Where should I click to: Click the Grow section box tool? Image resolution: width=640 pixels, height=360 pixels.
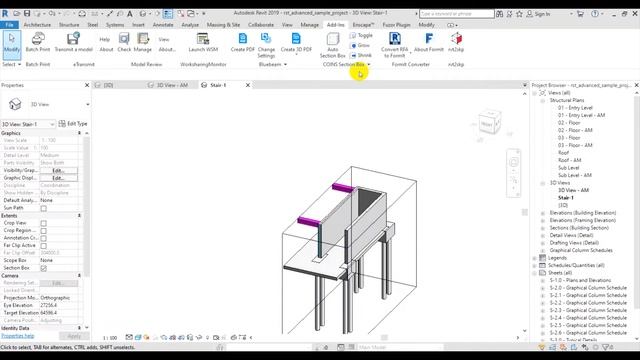[360, 45]
